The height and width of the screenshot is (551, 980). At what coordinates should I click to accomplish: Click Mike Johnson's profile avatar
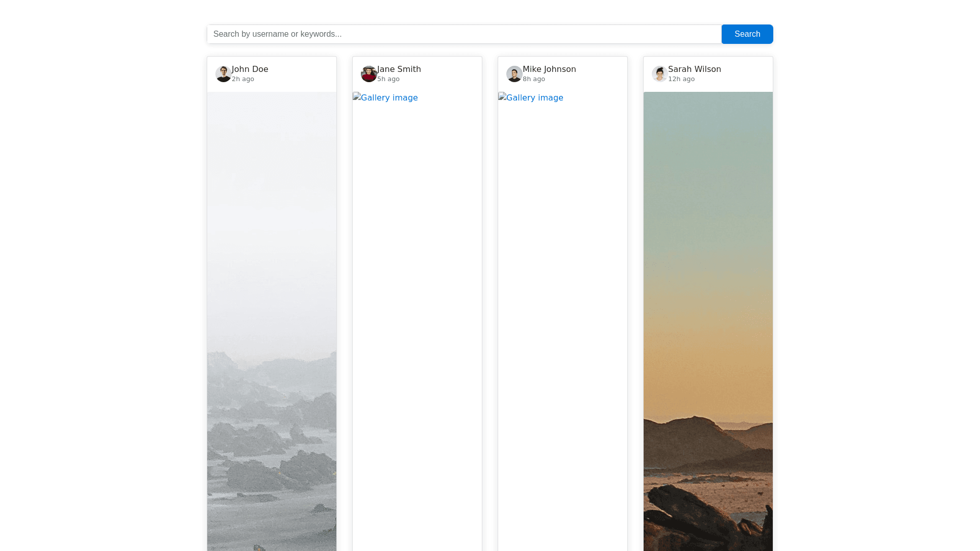pyautogui.click(x=514, y=74)
